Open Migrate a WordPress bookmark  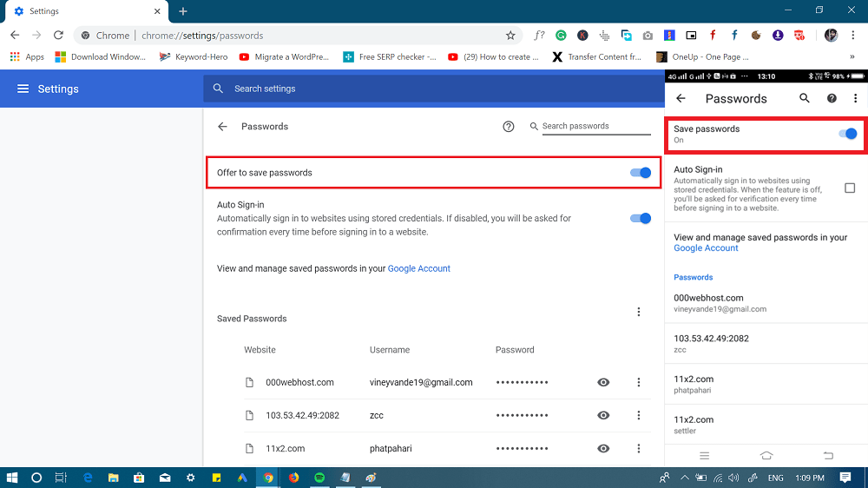point(284,56)
